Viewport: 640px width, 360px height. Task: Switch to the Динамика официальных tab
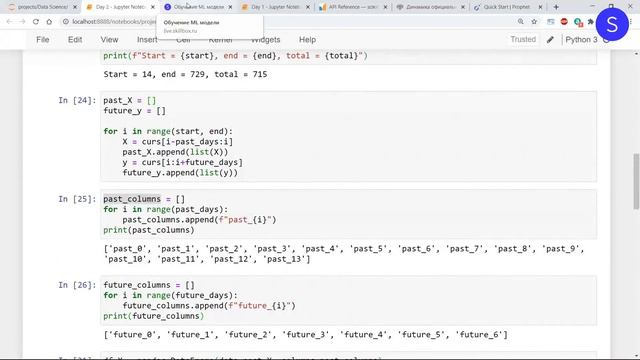(x=430, y=7)
